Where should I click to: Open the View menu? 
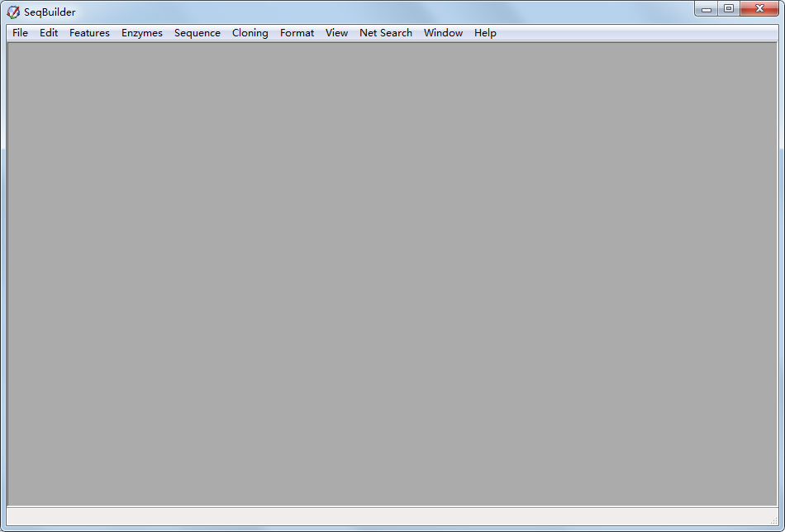point(336,33)
